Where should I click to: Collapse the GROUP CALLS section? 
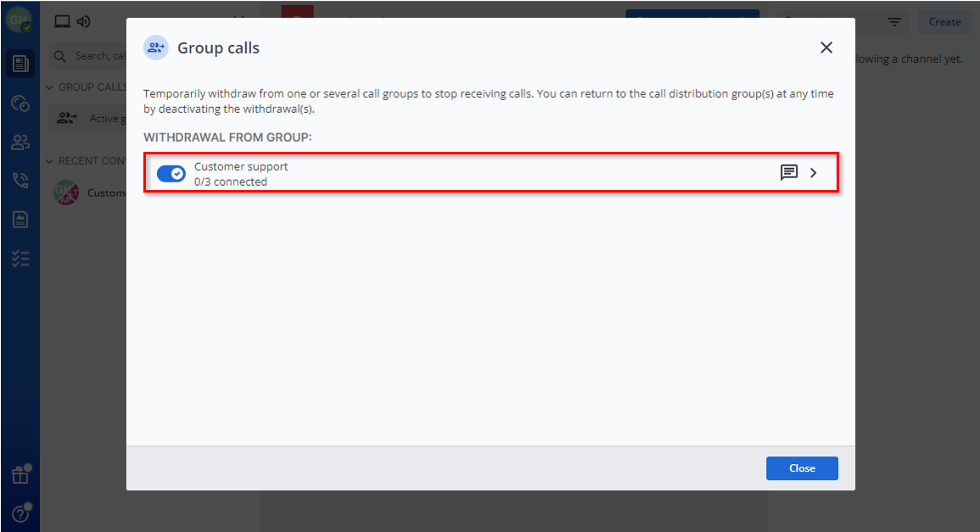pos(50,87)
